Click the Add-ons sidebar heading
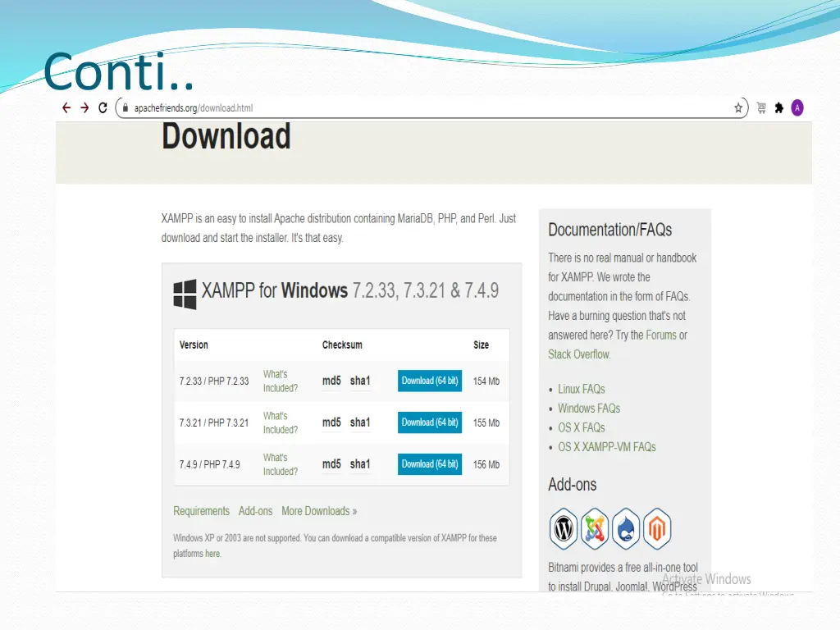Viewport: 840px width, 630px height. (x=572, y=485)
